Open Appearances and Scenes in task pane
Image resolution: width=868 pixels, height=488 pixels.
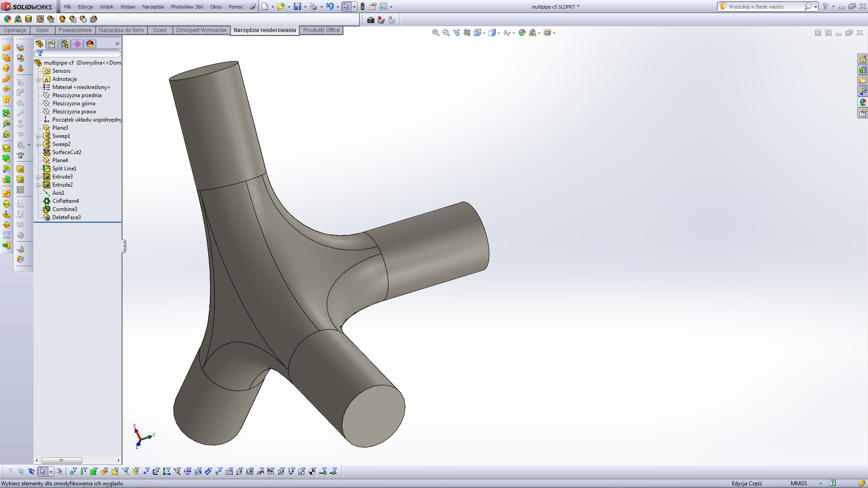click(x=863, y=102)
